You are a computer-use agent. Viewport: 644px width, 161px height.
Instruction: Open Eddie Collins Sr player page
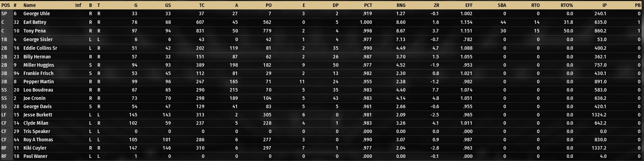[40, 48]
